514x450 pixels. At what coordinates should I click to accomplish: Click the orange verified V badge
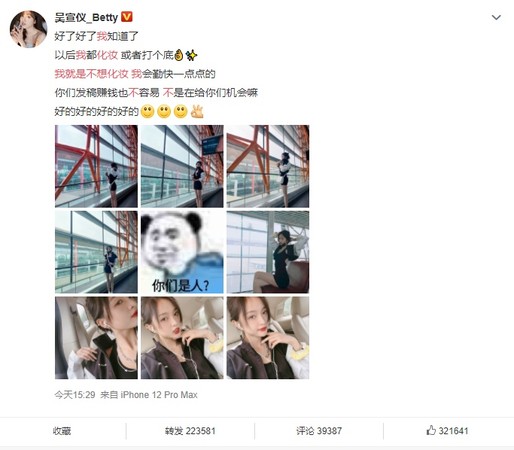(127, 17)
